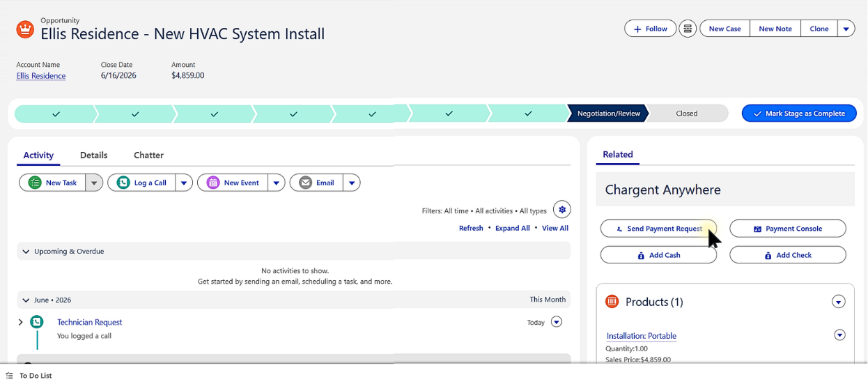Open the New Event dropdown arrow
The height and width of the screenshot is (384, 868).
point(277,183)
